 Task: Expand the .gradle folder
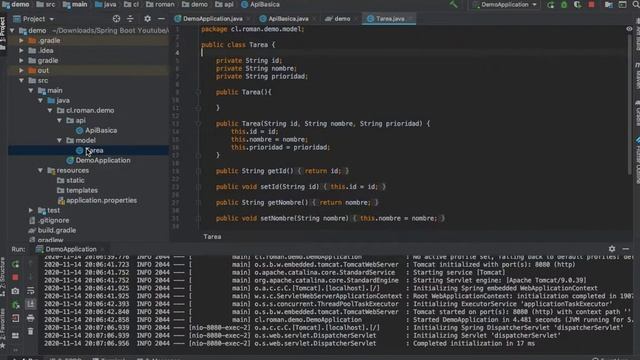pyautogui.click(x=21, y=40)
